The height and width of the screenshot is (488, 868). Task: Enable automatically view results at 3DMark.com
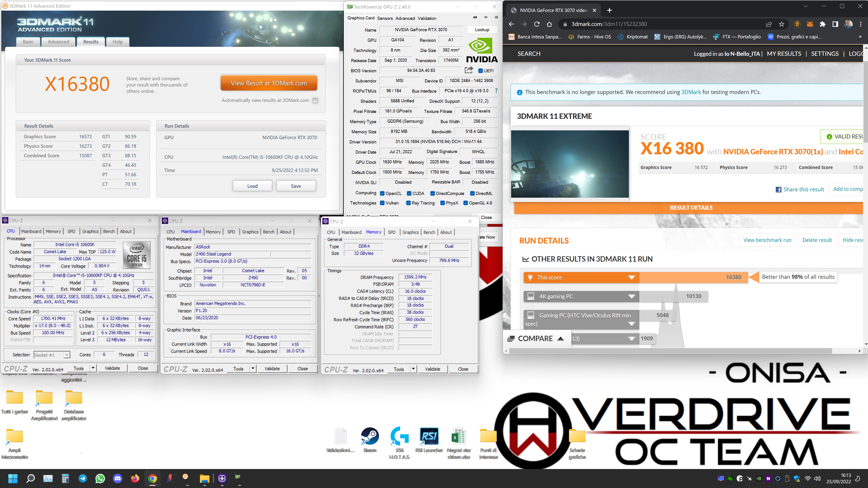pyautogui.click(x=315, y=100)
